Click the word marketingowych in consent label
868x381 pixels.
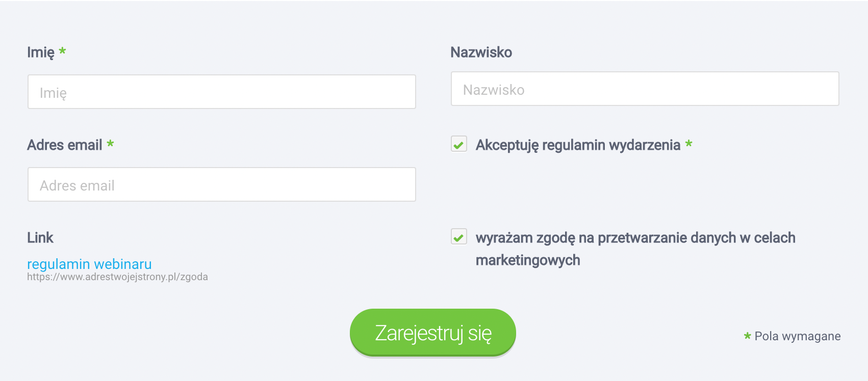(x=528, y=260)
